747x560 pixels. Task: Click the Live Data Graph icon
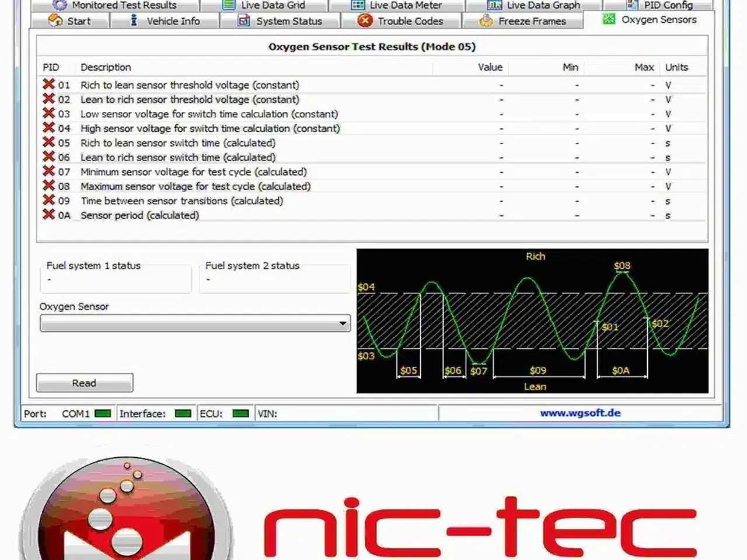tap(494, 5)
